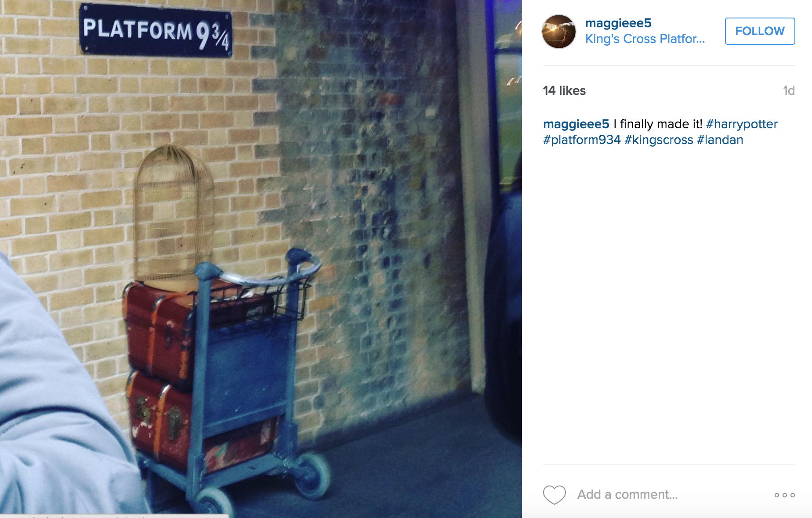
Task: Open maggieee5's profile picture
Action: [x=558, y=31]
